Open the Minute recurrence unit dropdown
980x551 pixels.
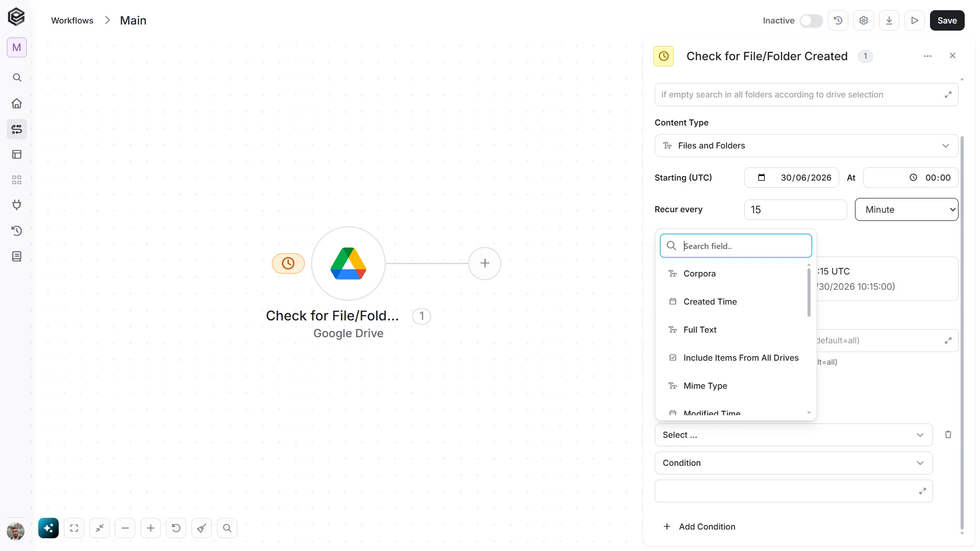click(x=906, y=210)
